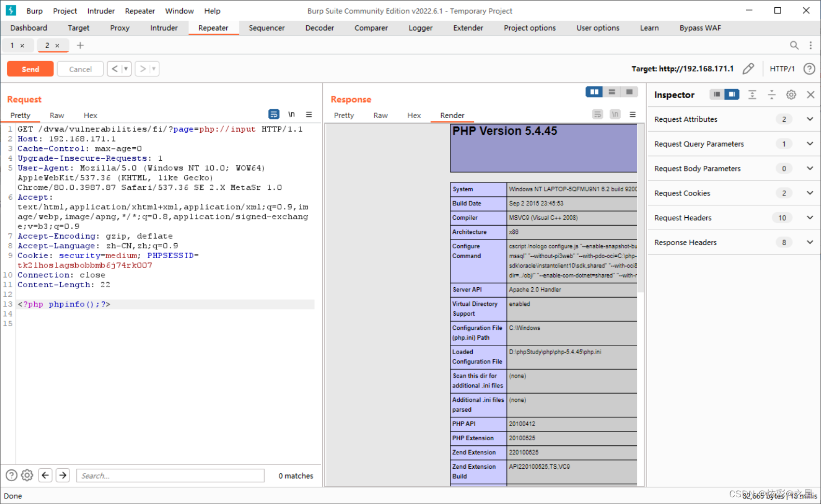Image resolution: width=821 pixels, height=504 pixels.
Task: Click the Send button
Action: [x=30, y=69]
